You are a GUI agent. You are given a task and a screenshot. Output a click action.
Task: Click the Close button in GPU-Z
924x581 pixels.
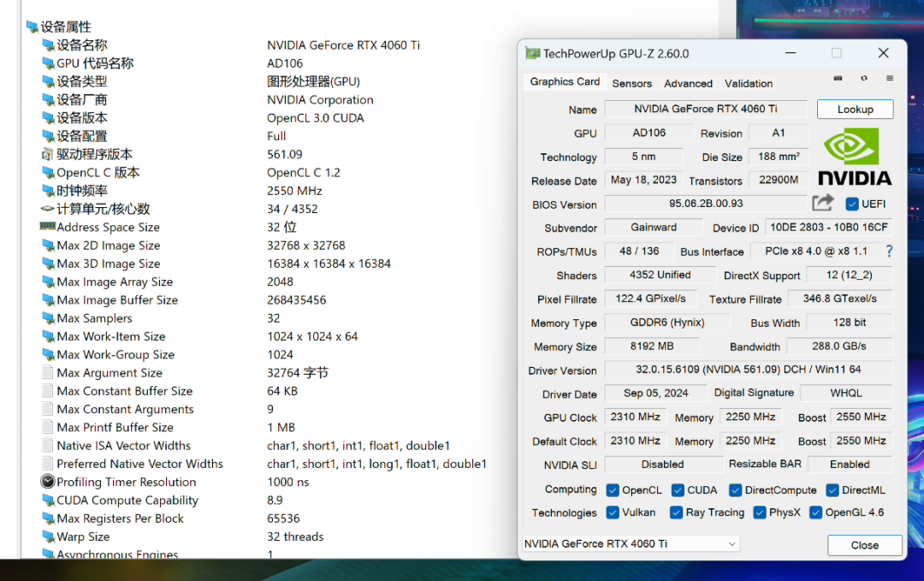tap(864, 545)
